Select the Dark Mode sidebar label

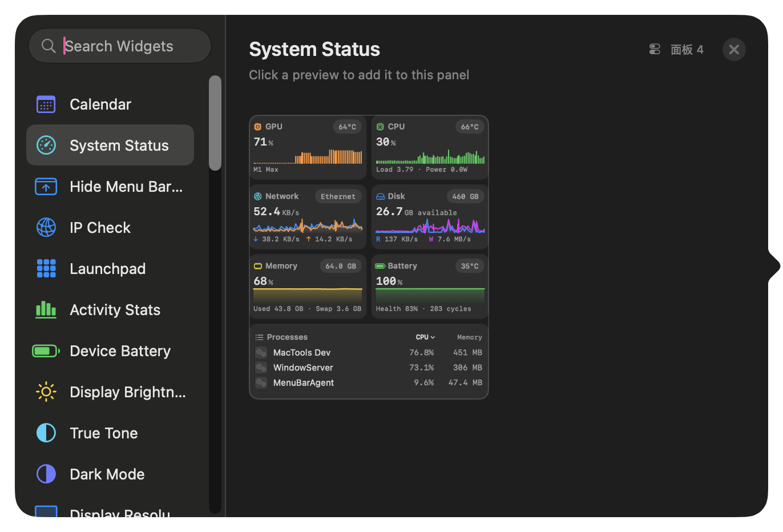click(x=107, y=474)
